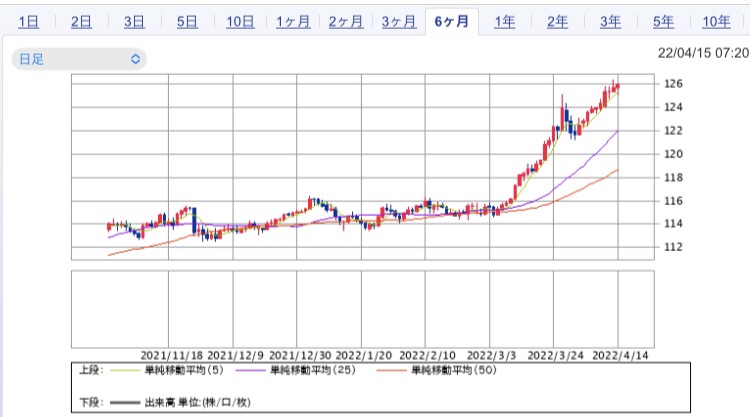The image size is (750, 417).
Task: Click the 120 price axis label
Action: click(x=673, y=154)
